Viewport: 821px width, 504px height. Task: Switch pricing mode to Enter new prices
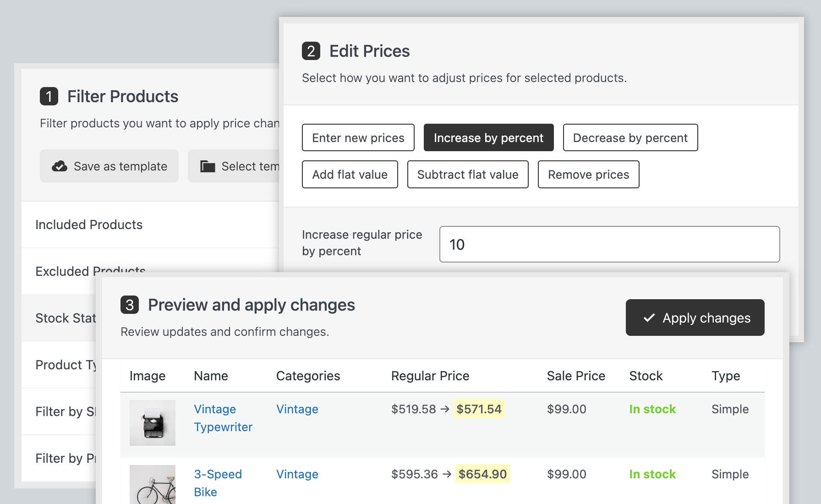point(357,137)
